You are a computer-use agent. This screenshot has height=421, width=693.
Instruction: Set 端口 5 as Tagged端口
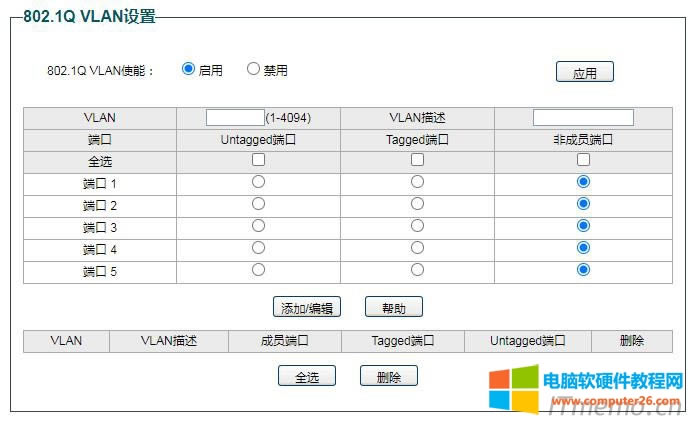pos(417,270)
